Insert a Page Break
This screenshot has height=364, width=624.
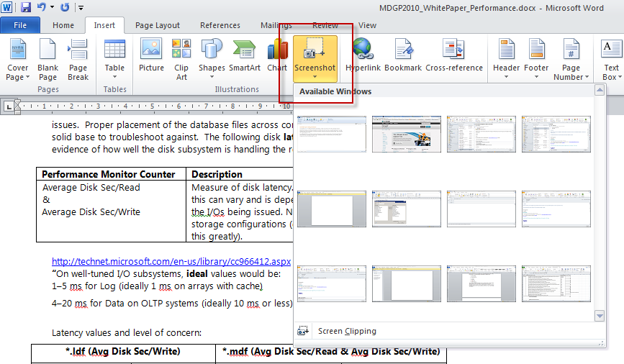(x=78, y=59)
